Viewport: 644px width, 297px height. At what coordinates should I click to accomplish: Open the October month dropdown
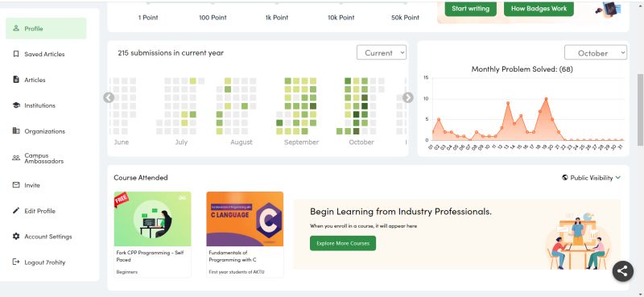[595, 52]
